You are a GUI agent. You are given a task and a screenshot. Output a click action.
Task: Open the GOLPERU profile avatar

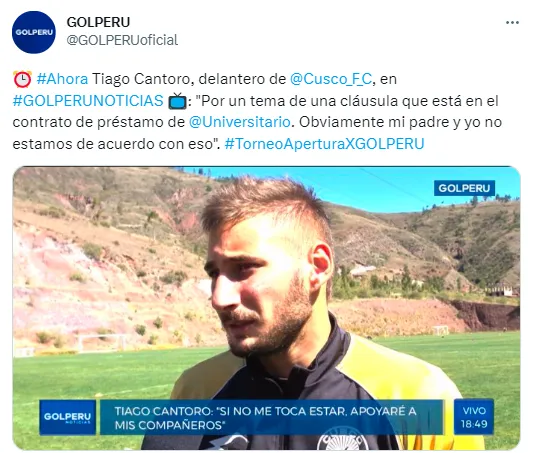tap(34, 32)
